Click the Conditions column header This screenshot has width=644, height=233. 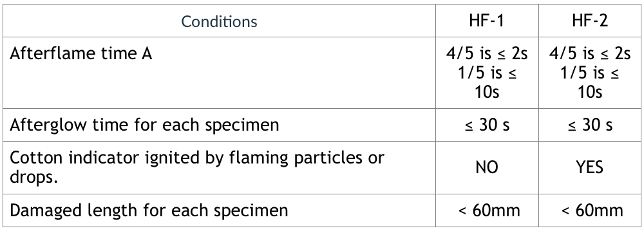tap(219, 21)
